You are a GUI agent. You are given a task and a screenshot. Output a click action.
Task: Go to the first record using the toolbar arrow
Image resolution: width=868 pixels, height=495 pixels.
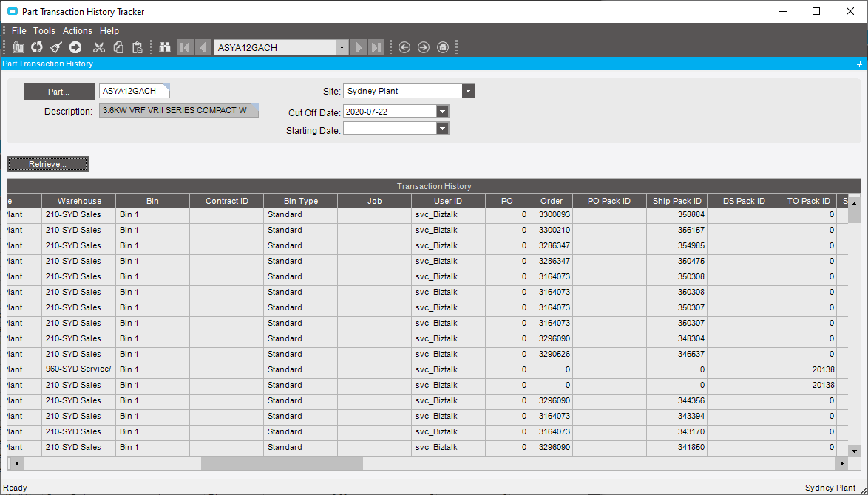(x=185, y=47)
